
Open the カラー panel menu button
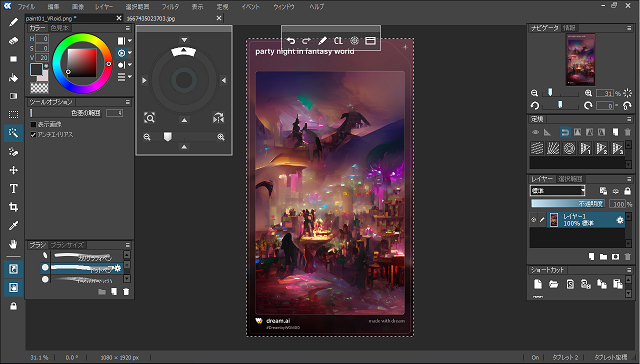[128, 28]
